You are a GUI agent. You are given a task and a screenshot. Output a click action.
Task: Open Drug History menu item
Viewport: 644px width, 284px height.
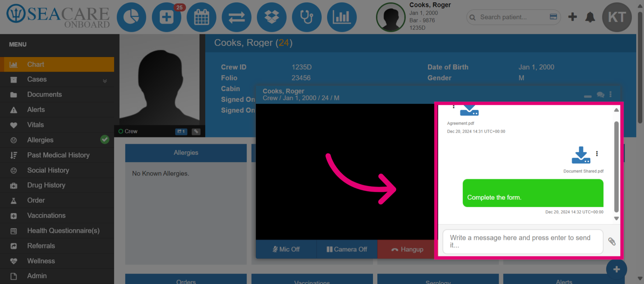coord(57,185)
